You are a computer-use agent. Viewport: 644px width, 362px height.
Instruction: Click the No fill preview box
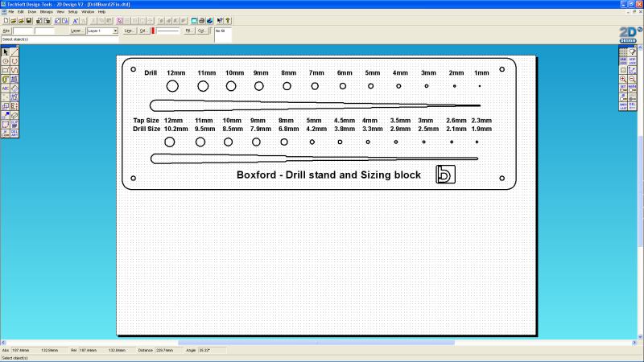coord(223,35)
